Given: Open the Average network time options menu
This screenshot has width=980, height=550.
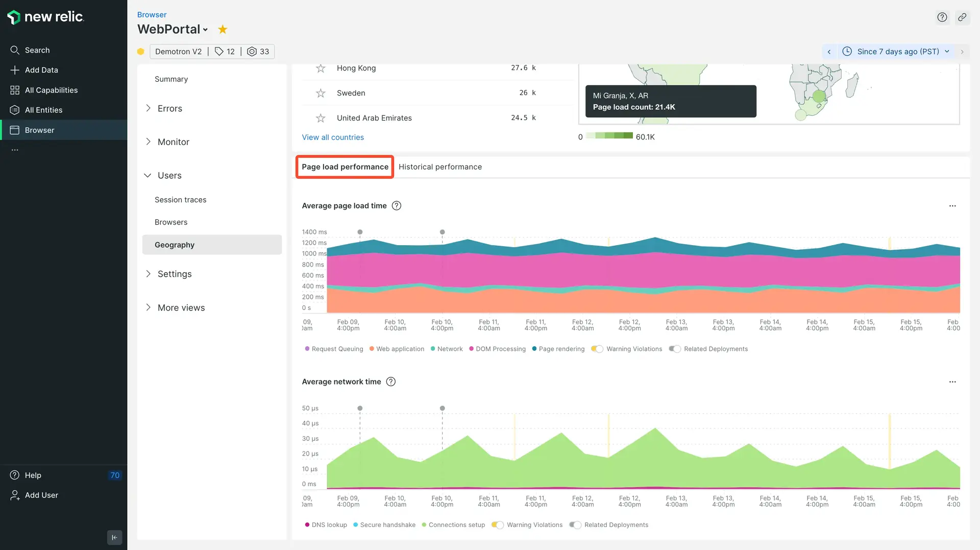Looking at the screenshot, I should pos(952,382).
